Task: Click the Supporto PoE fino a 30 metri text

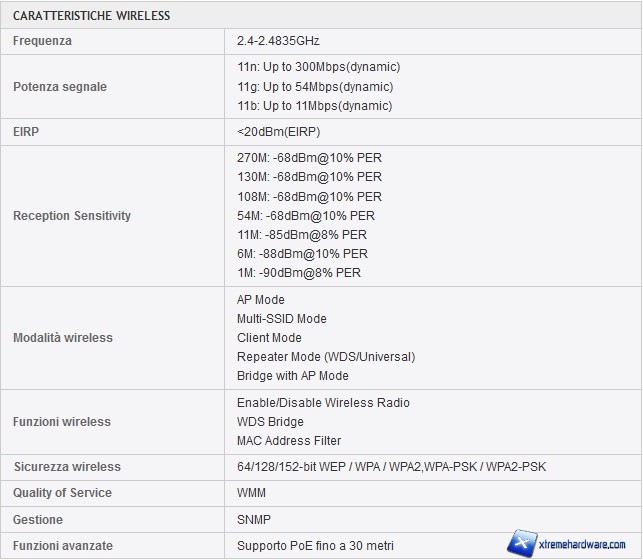Action: (314, 546)
